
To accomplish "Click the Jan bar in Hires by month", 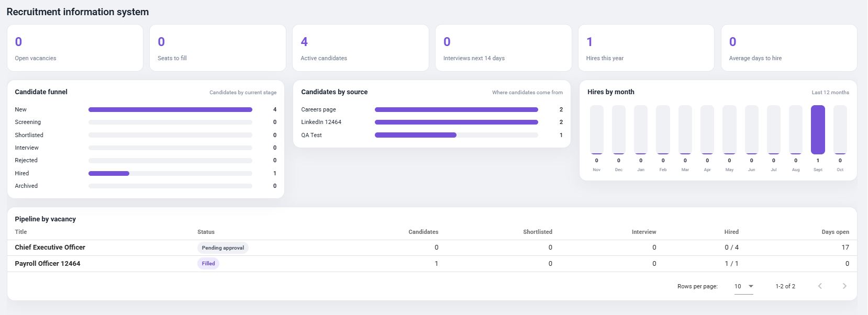I will (641, 130).
